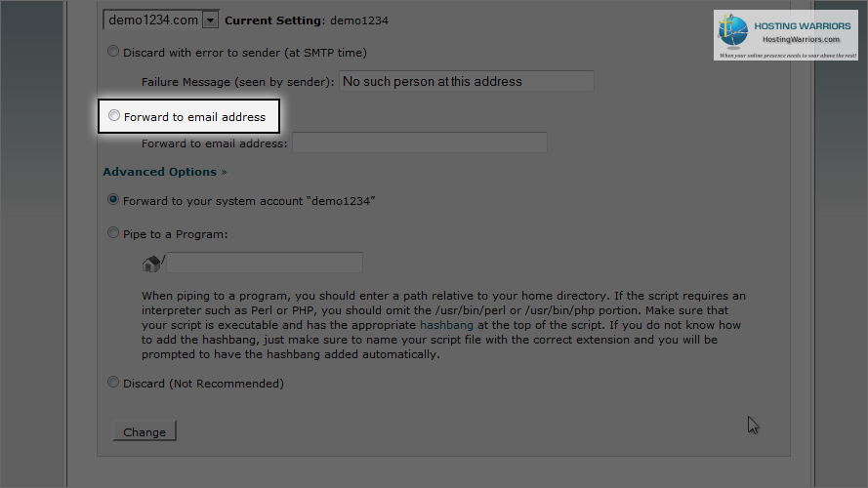Click the Forward to email address input field
This screenshot has width=868, height=488.
(420, 142)
